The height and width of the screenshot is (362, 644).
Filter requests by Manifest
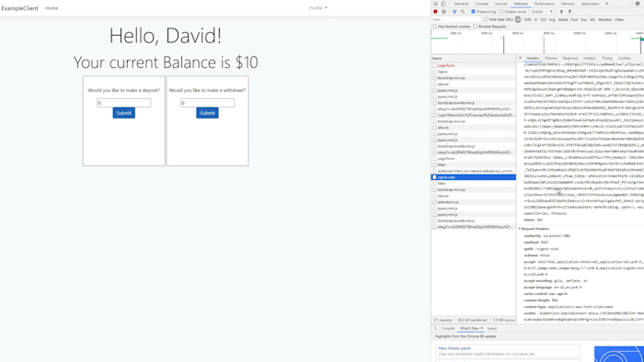click(604, 19)
